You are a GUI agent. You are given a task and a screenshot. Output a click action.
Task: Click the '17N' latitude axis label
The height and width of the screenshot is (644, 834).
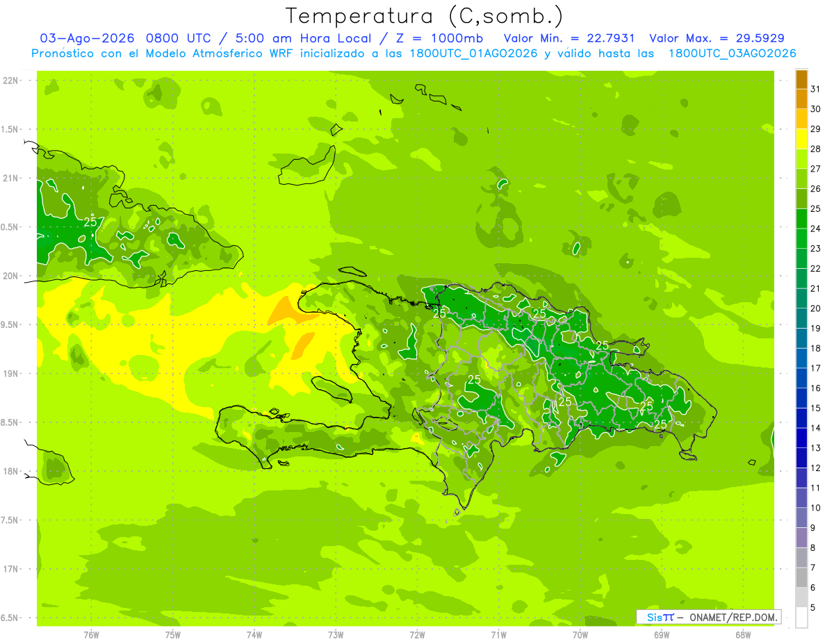pos(10,569)
